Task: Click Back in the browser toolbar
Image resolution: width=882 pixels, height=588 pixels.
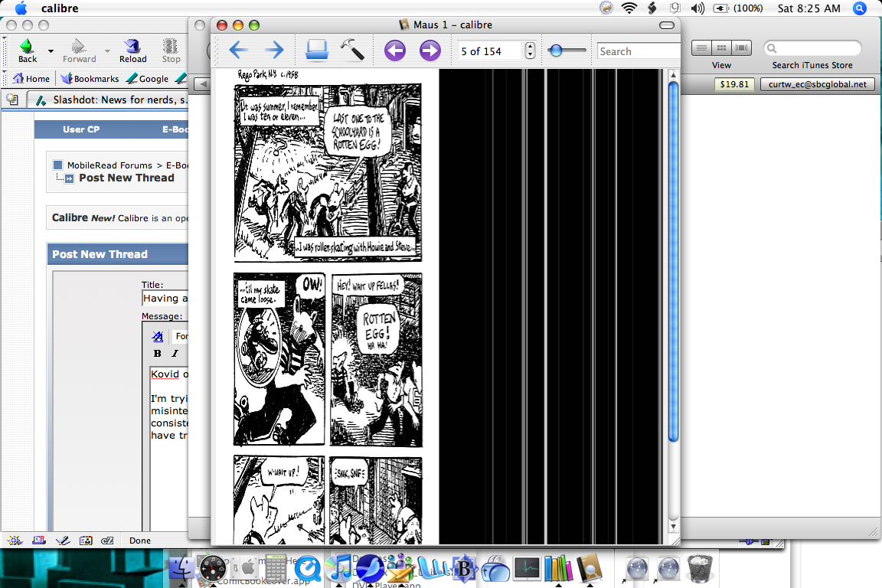Action: pyautogui.click(x=27, y=51)
